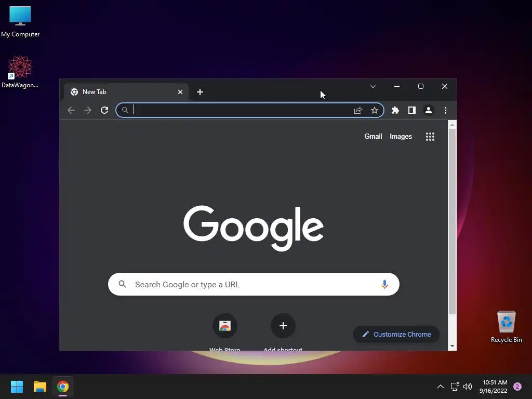Select the New Tab tab
This screenshot has width=532, height=399.
[126, 92]
